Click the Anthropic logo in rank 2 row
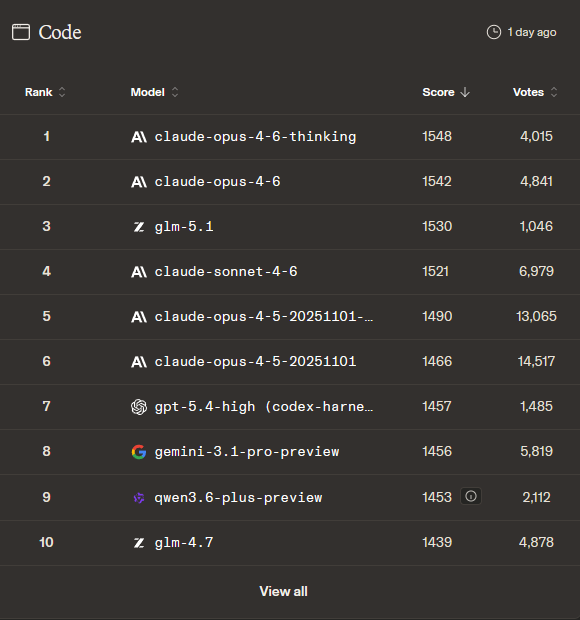580x620 pixels. point(139,182)
